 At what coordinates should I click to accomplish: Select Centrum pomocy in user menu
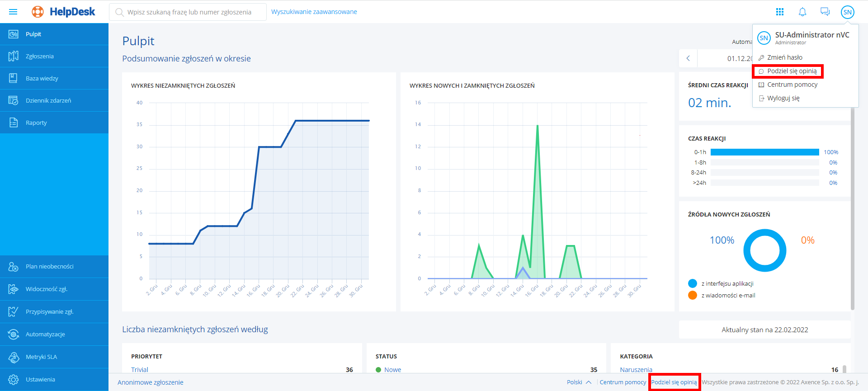coord(792,85)
